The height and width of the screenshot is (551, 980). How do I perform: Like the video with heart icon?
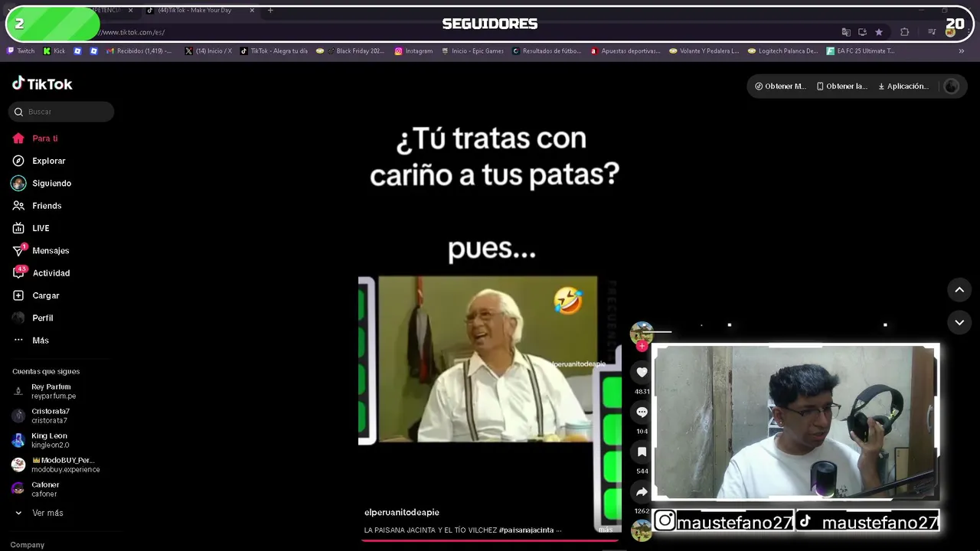[642, 373]
